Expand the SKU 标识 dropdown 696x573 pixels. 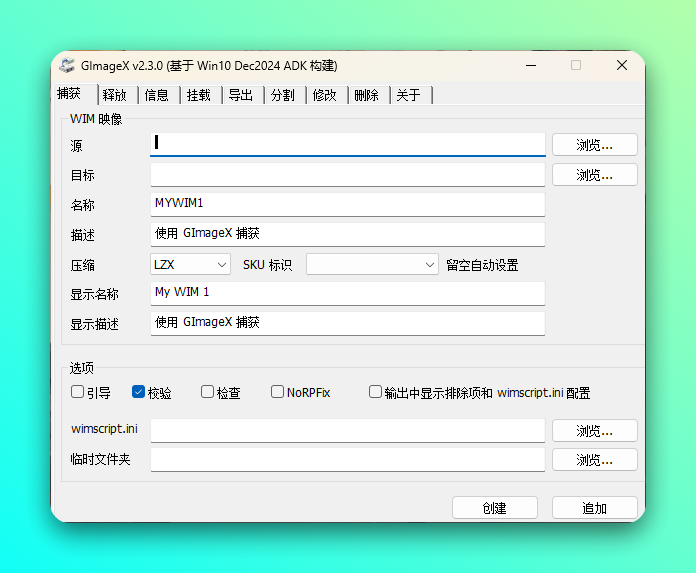[x=372, y=265]
